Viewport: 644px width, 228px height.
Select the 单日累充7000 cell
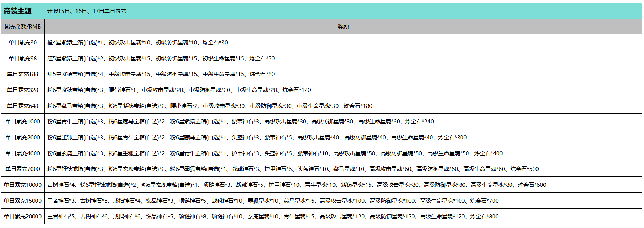[x=23, y=169]
